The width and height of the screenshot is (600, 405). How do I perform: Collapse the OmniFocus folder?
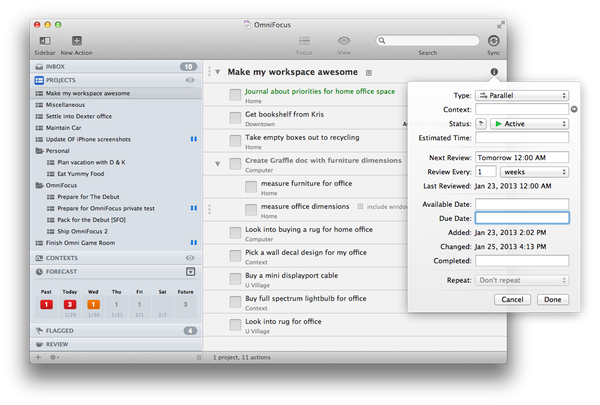(x=39, y=185)
